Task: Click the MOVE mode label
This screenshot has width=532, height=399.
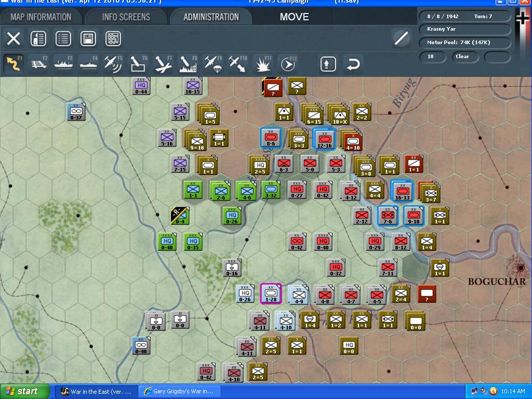Action: pyautogui.click(x=294, y=17)
